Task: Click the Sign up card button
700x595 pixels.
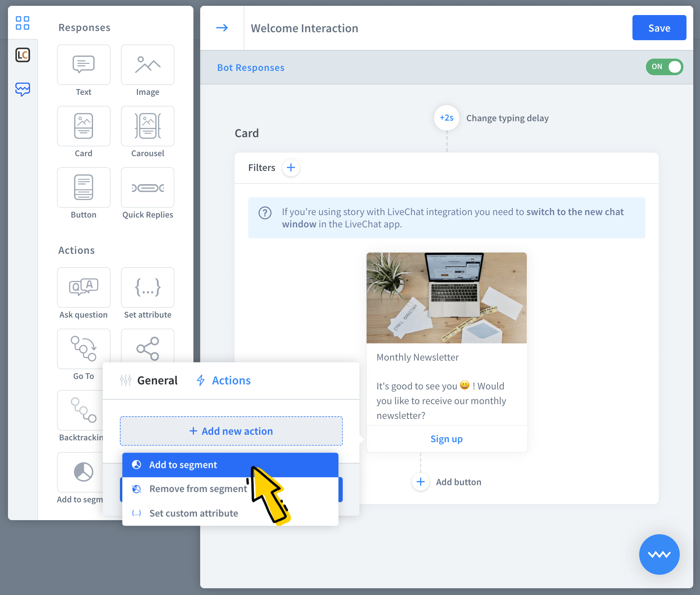Action: click(x=446, y=439)
